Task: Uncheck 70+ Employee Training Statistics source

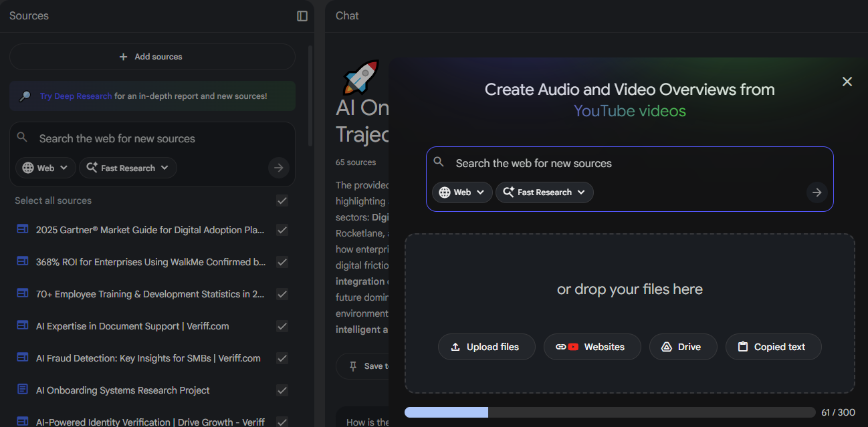Action: [x=282, y=294]
